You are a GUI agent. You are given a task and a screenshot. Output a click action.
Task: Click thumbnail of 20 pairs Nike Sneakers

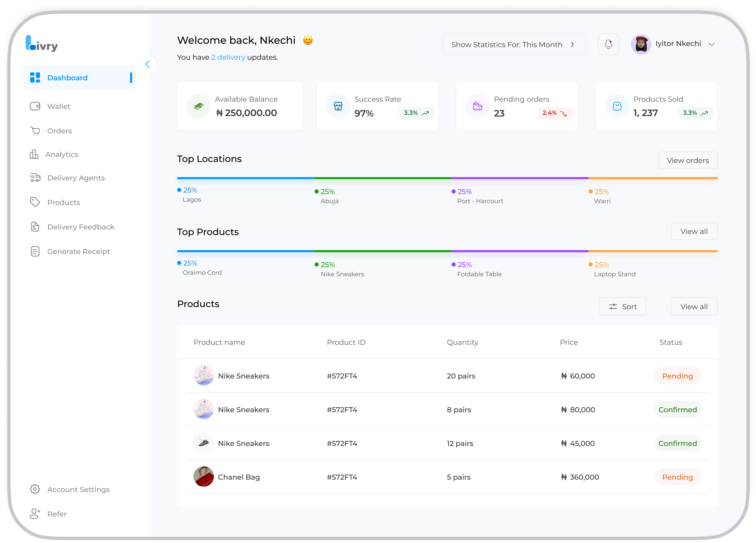coord(204,375)
